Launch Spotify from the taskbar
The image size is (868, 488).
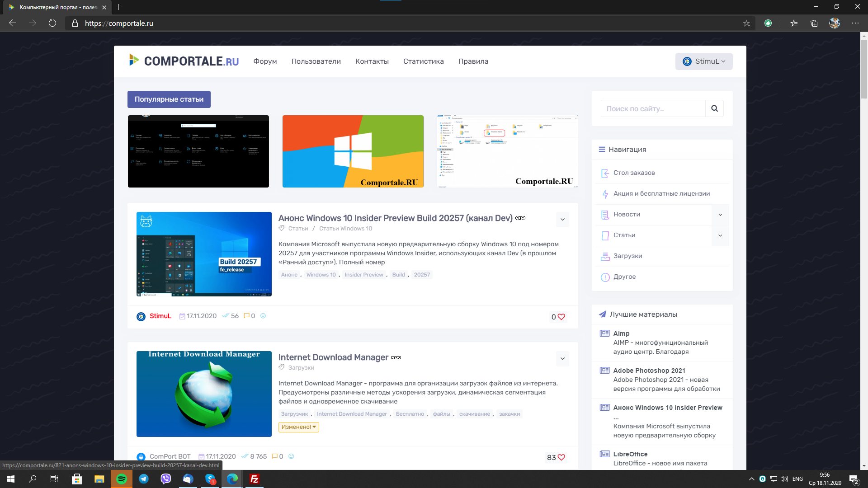[x=122, y=479]
